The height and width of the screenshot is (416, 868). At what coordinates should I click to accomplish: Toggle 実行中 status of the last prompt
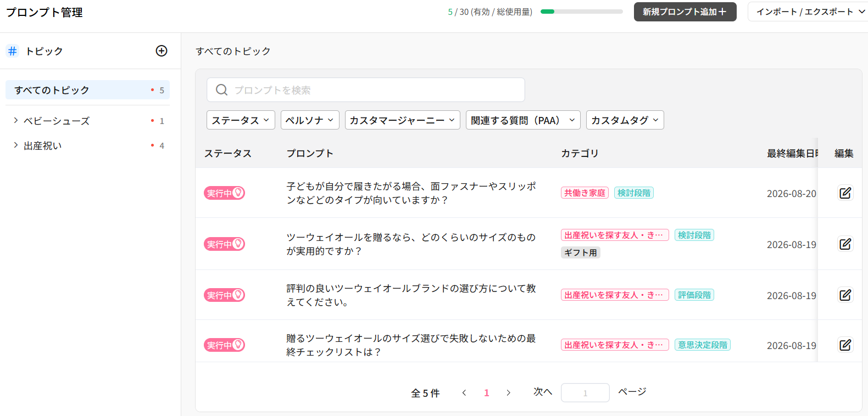tap(224, 345)
